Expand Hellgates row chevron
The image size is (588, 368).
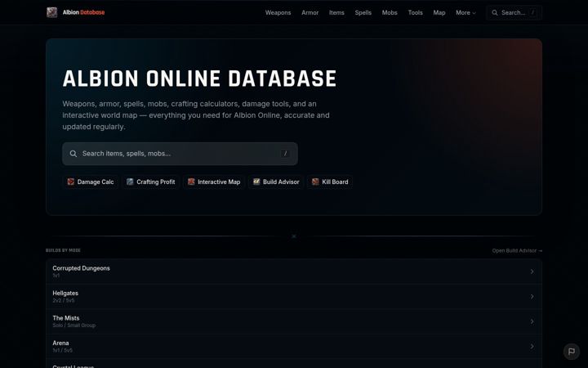tap(532, 297)
